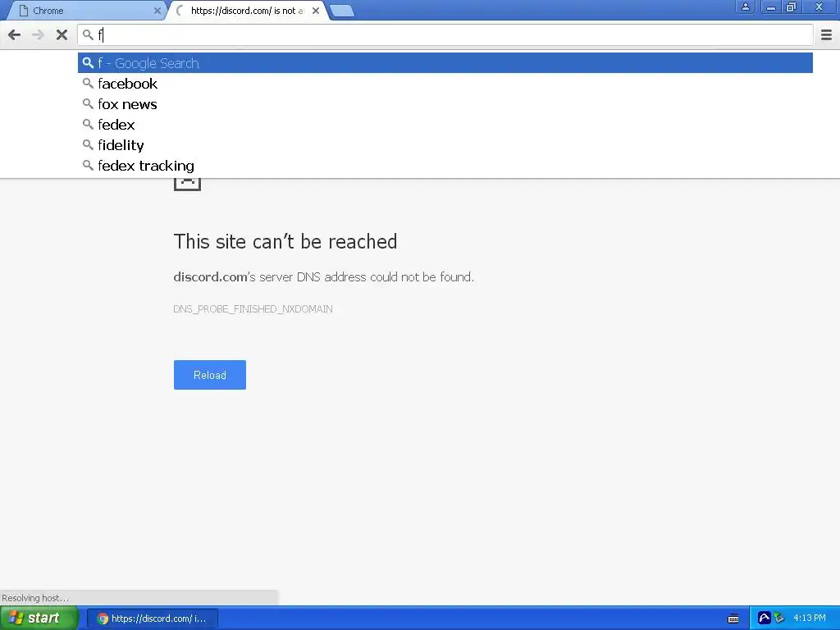Close the discord.com tab
The image size is (840, 630).
(316, 11)
